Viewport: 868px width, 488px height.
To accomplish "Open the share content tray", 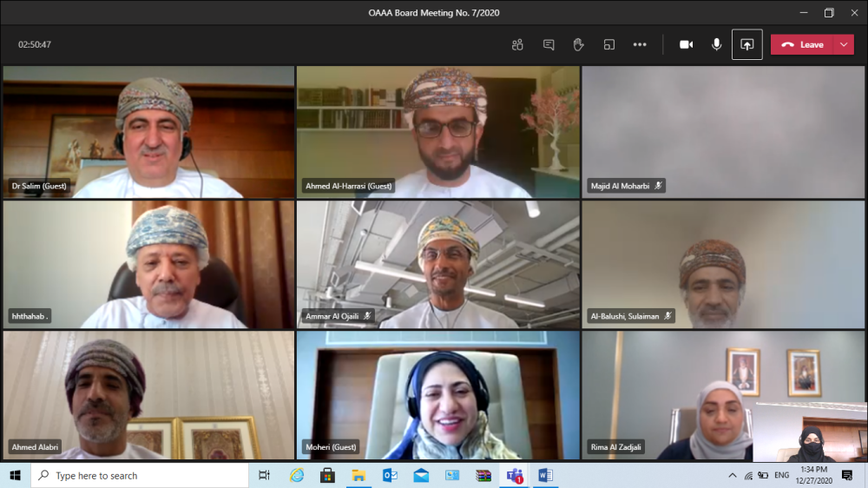I will tap(746, 44).
